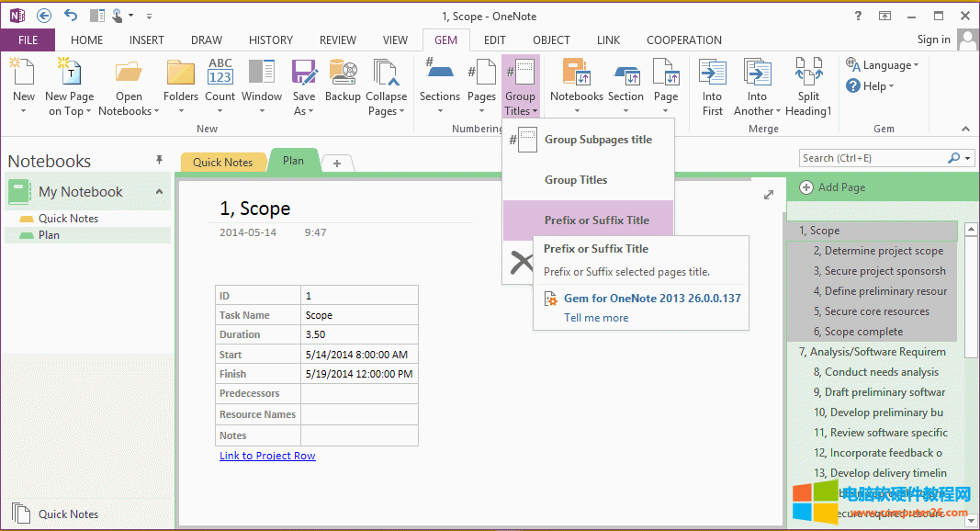Toggle the Notebooks pane pin
This screenshot has height=531, width=980.
pos(159,161)
